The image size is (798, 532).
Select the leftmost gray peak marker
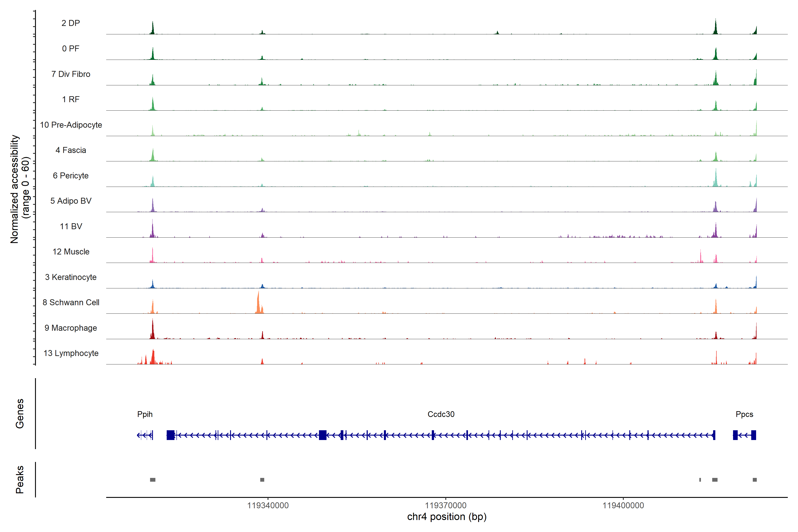pos(153,480)
